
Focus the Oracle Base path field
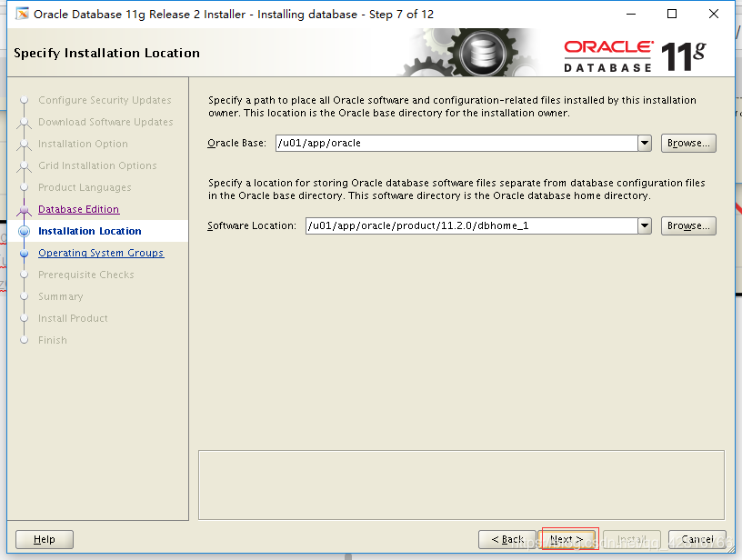456,143
